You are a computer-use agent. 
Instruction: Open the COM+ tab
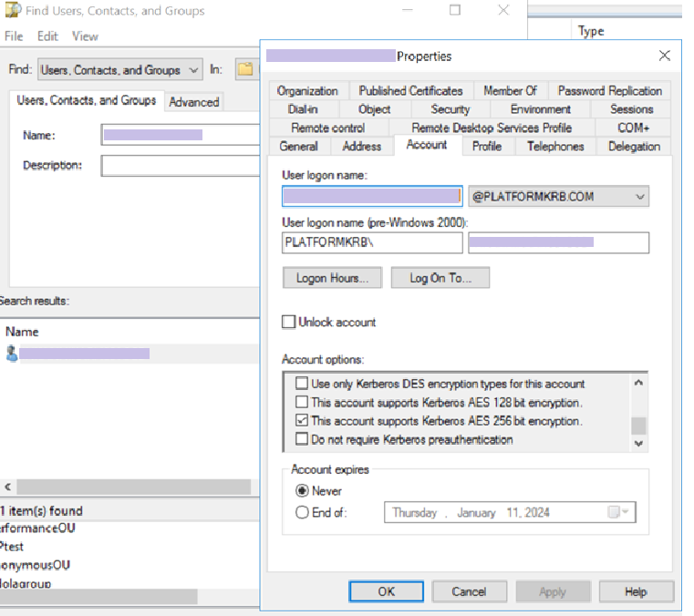click(x=633, y=128)
